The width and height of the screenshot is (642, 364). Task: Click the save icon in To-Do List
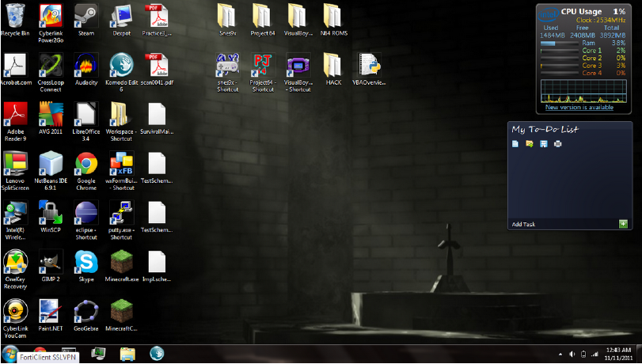(544, 143)
